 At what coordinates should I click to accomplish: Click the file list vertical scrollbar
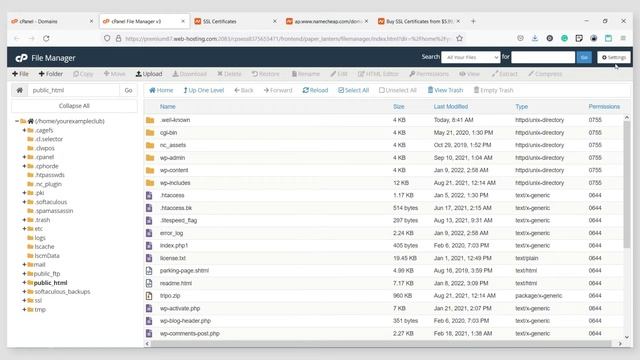(627, 184)
